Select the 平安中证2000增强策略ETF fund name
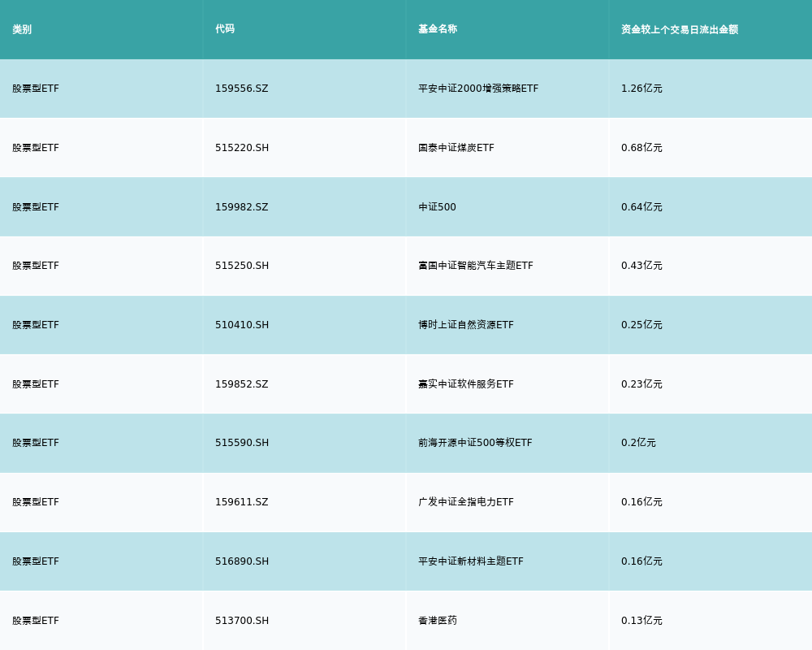This screenshot has height=650, width=812. point(478,89)
